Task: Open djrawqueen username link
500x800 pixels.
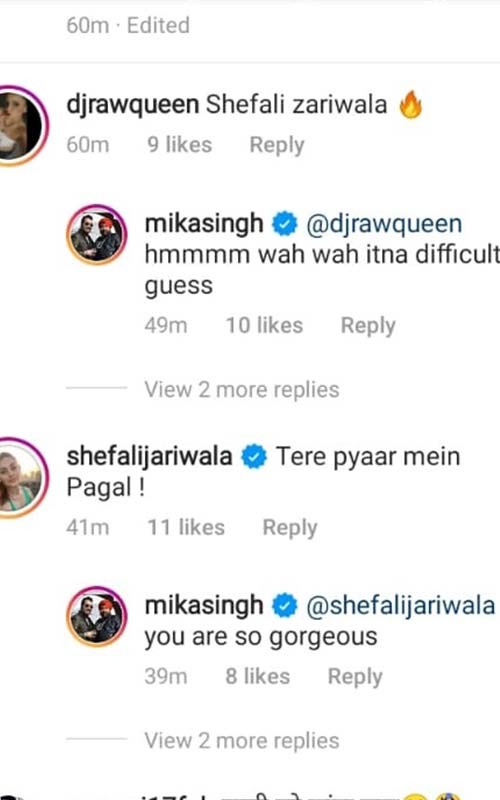Action: click(133, 105)
